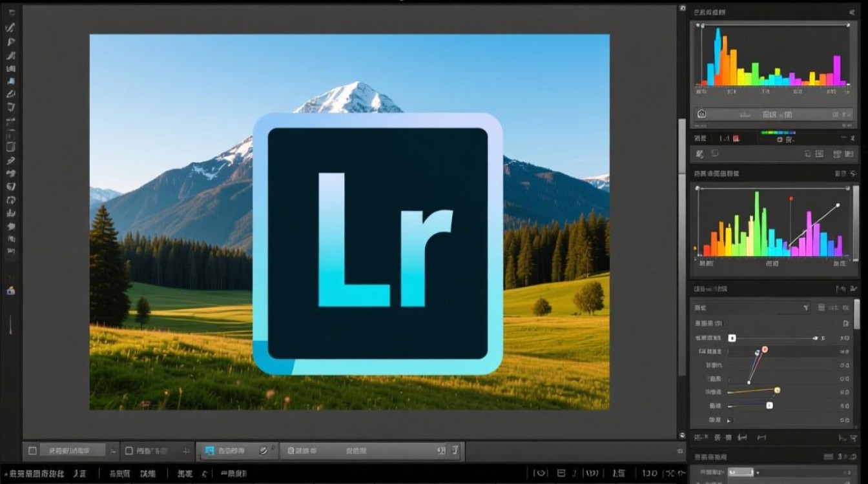
Task: Open the dropdown at the top of the adjustments panel
Action: tap(752, 308)
